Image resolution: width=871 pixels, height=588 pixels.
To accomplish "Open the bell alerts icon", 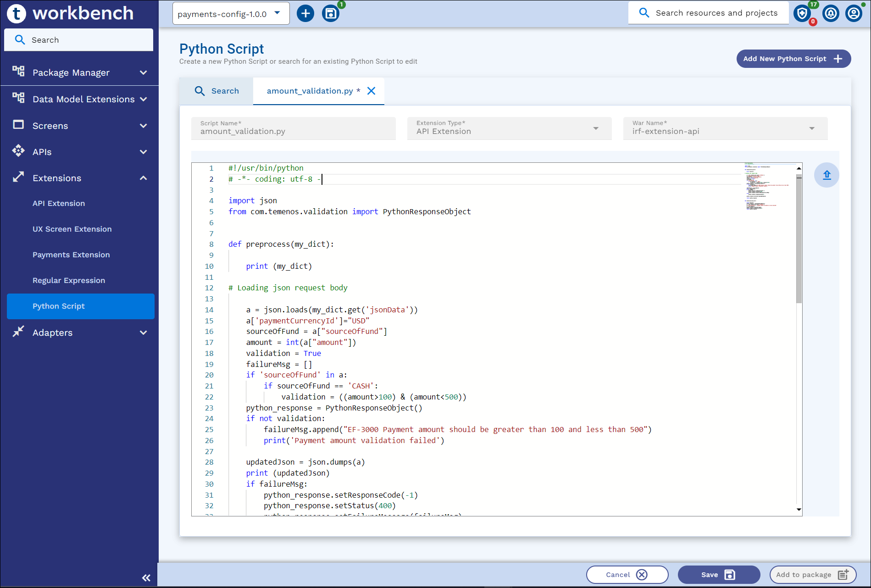I will pos(831,13).
